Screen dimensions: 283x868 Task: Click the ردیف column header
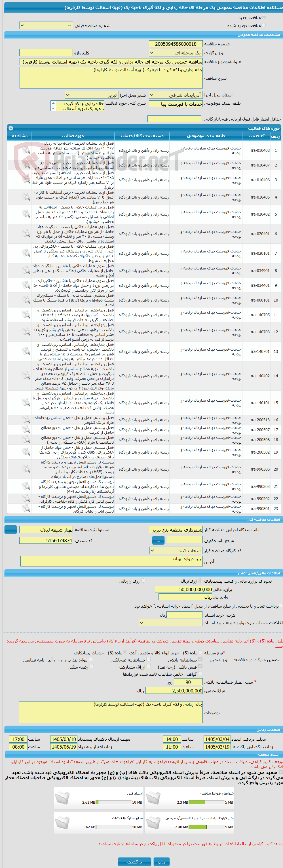coord(276,136)
